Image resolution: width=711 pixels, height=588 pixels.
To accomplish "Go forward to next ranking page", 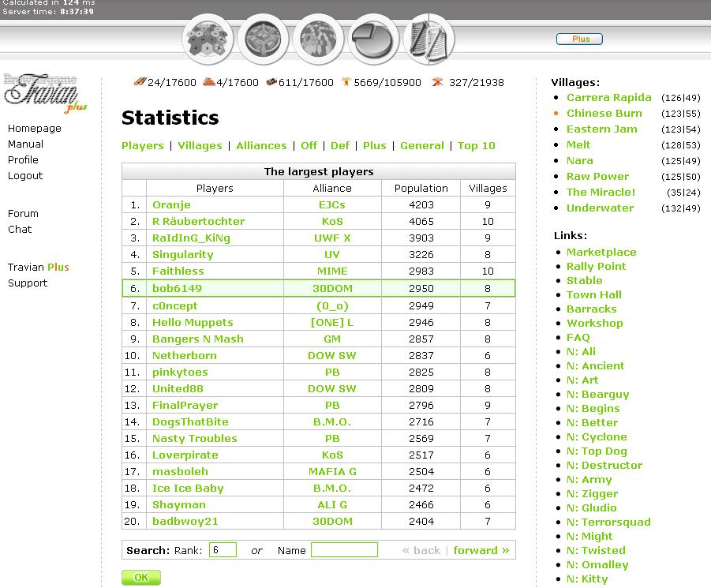I will 481,550.
